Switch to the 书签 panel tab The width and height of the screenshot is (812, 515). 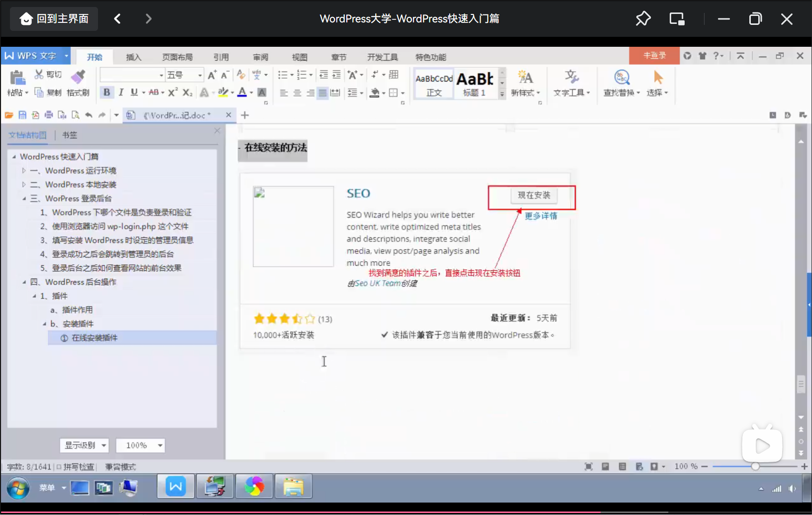(x=70, y=135)
